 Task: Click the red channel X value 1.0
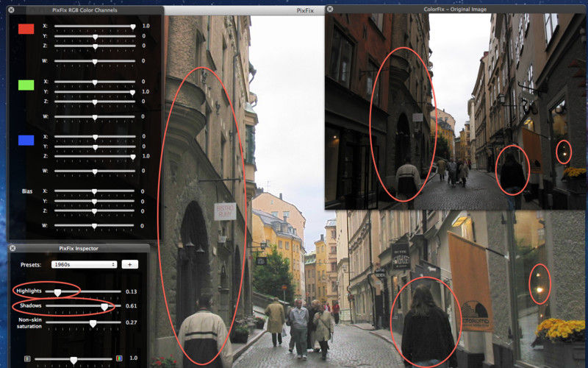tap(146, 26)
